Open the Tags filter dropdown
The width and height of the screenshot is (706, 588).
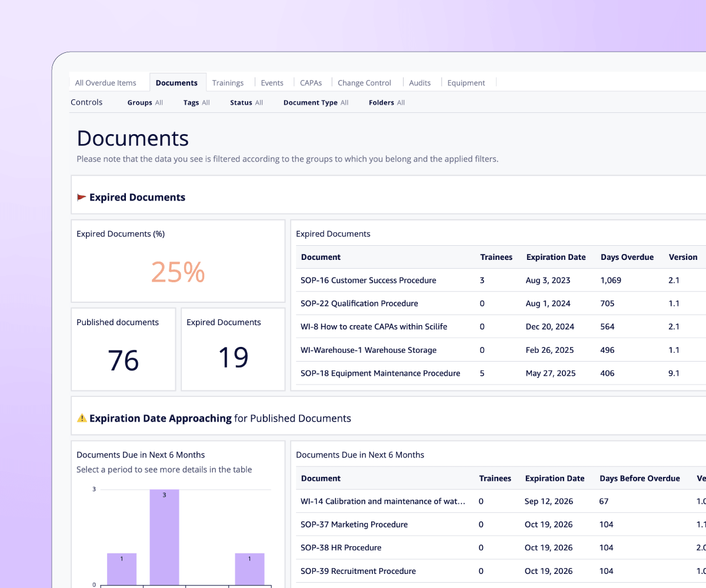(197, 102)
